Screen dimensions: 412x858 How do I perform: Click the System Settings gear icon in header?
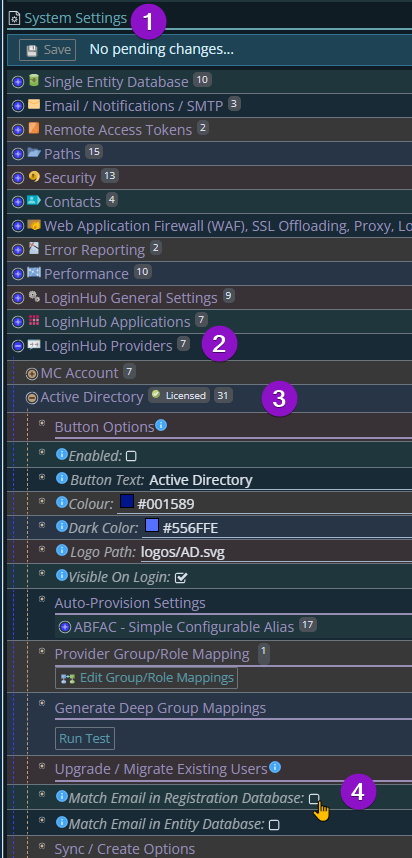coord(15,19)
